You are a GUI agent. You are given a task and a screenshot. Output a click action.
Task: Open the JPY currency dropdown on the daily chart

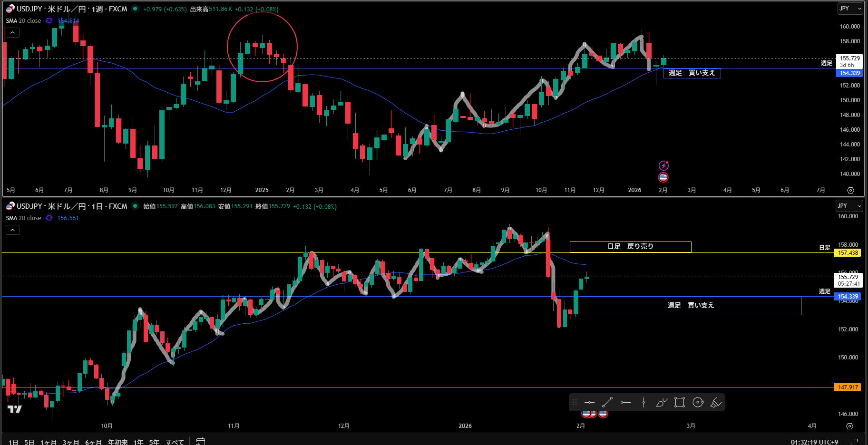point(849,206)
